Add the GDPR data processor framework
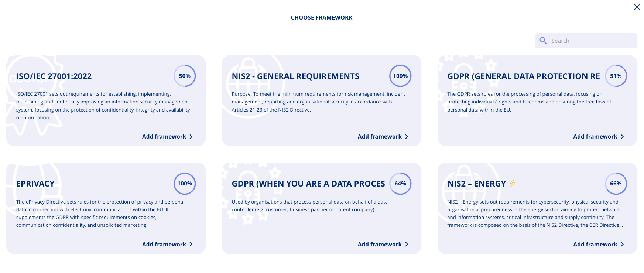Viewport: 644px width, 273px height. click(383, 245)
